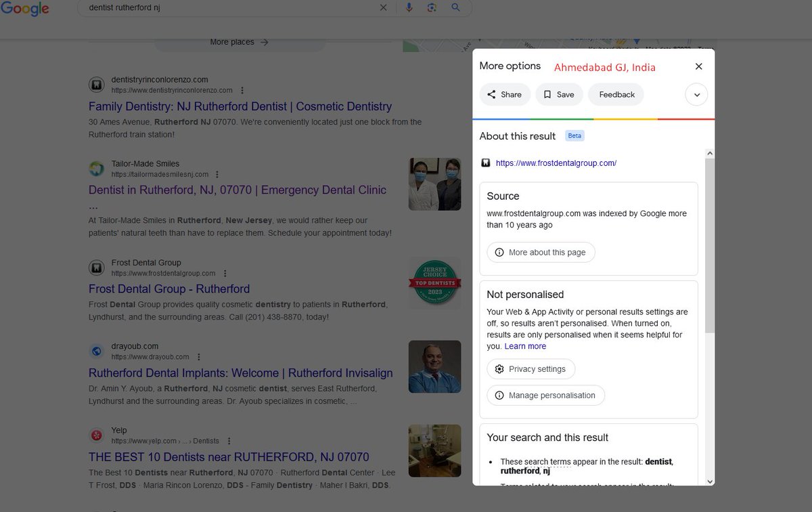
Task: Click the panel scrollbar thumb
Action: click(x=710, y=245)
